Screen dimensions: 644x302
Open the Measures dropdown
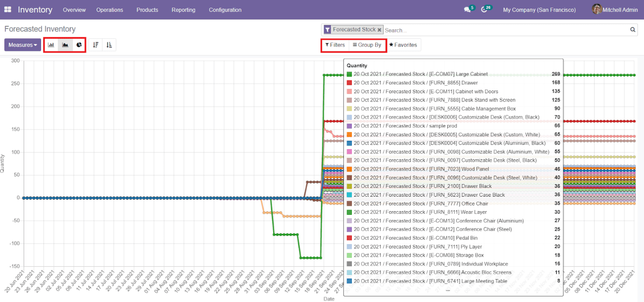point(22,44)
